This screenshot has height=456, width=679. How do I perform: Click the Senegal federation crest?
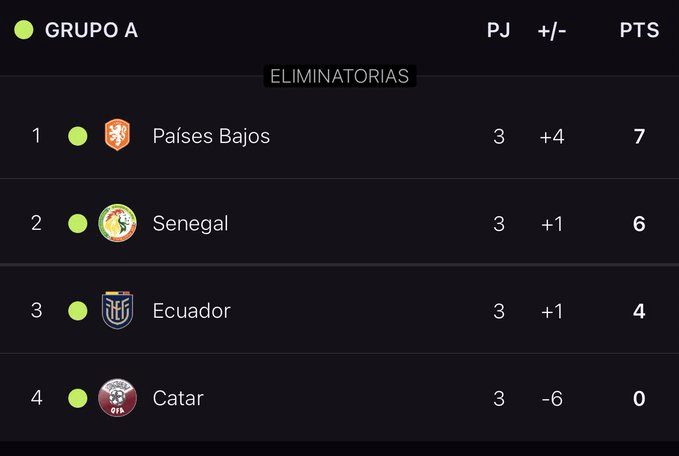click(x=117, y=223)
